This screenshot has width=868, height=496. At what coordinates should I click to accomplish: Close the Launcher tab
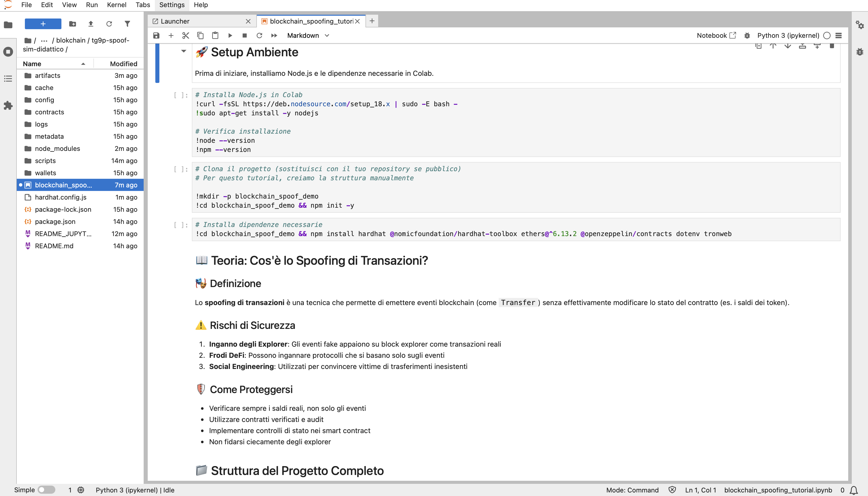(248, 21)
